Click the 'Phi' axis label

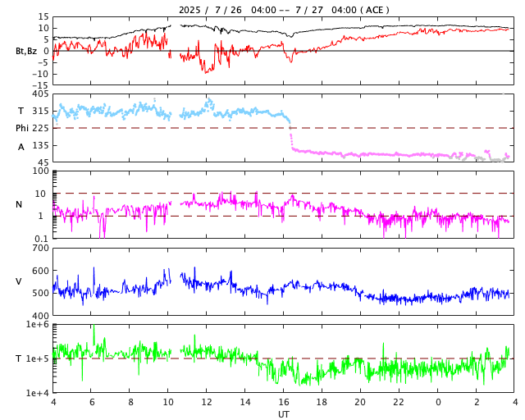tap(22, 128)
